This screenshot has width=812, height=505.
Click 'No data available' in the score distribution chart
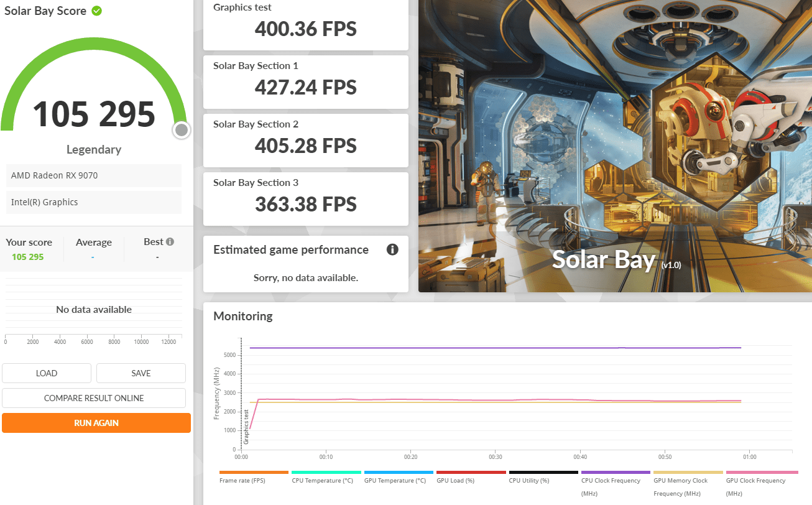click(94, 309)
